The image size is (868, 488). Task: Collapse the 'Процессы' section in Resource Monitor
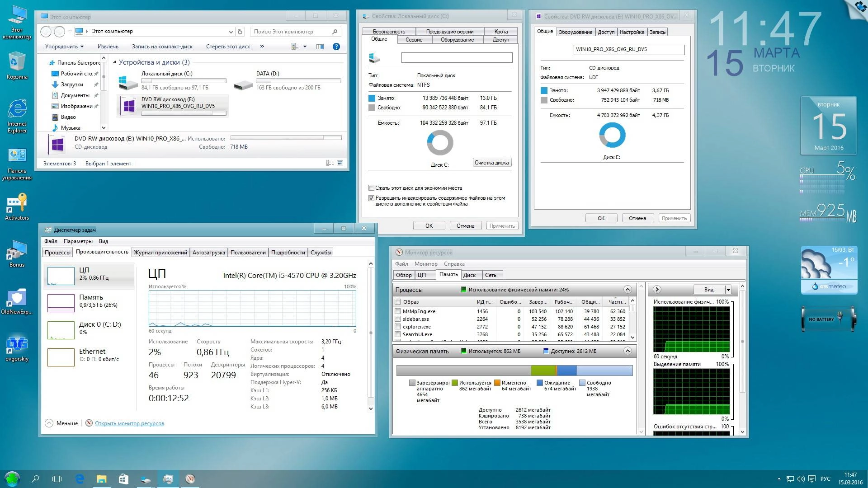pos(627,290)
